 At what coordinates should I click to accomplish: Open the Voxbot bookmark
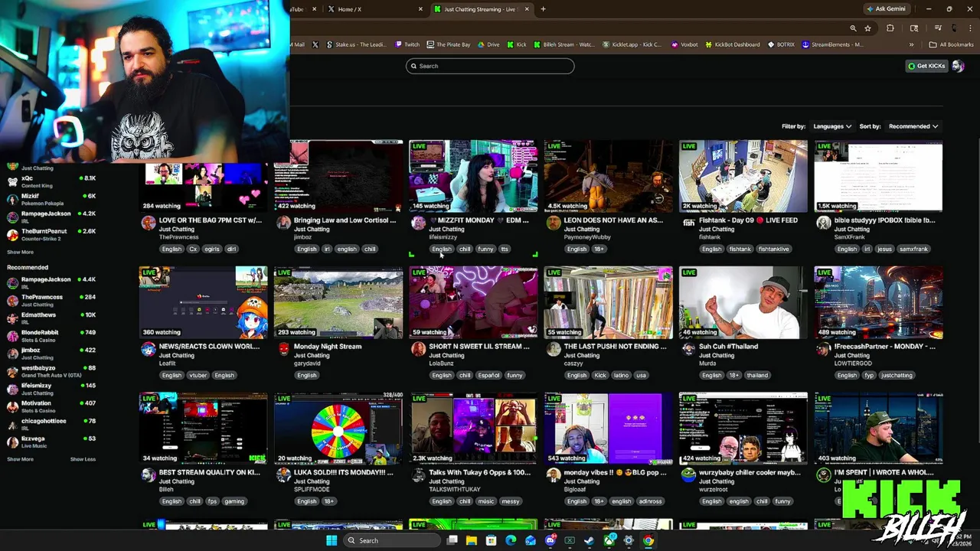tap(684, 44)
